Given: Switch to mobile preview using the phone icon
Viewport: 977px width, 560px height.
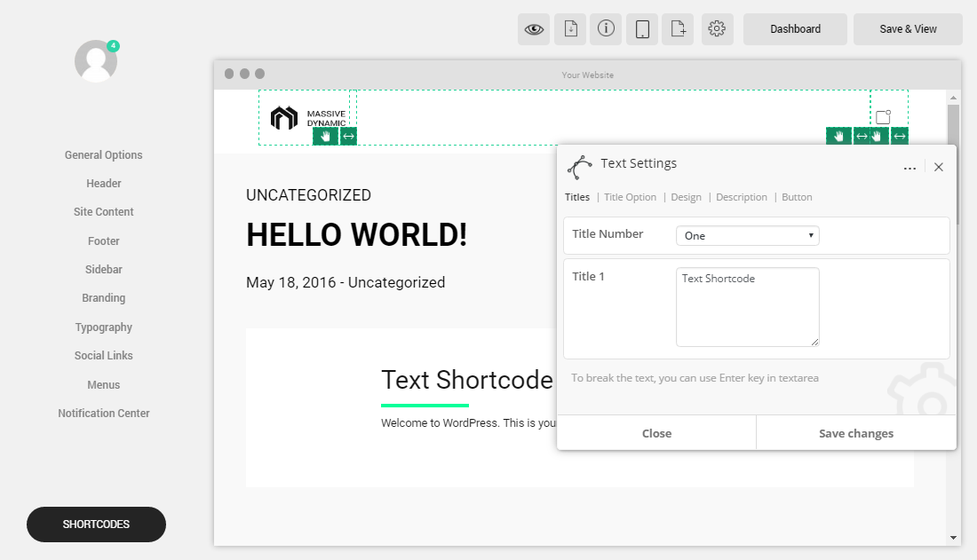Looking at the screenshot, I should (642, 28).
